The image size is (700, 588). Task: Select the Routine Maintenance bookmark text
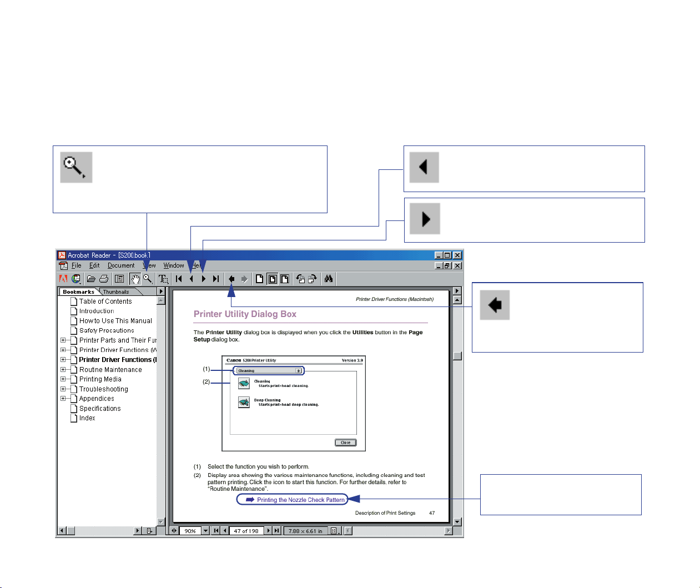(x=110, y=370)
